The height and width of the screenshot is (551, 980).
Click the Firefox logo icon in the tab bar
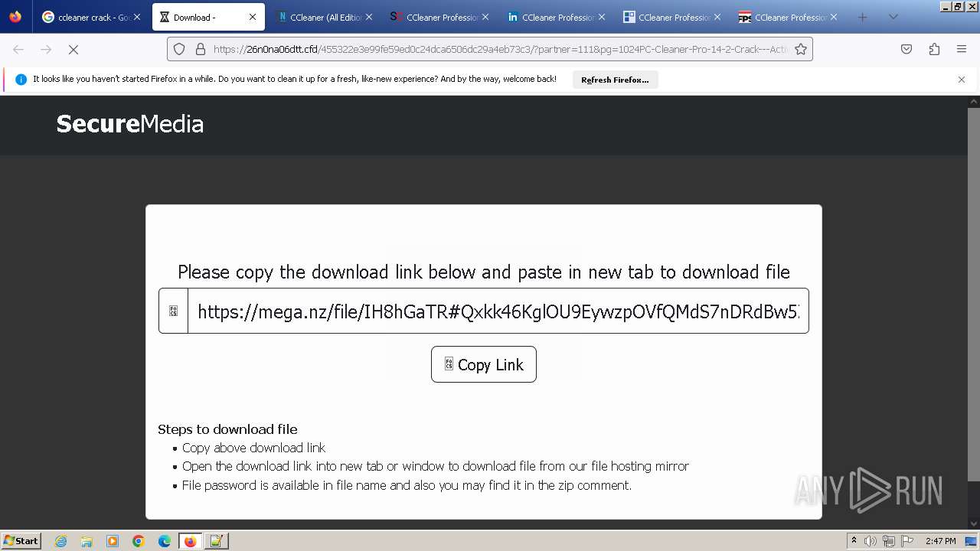click(15, 17)
